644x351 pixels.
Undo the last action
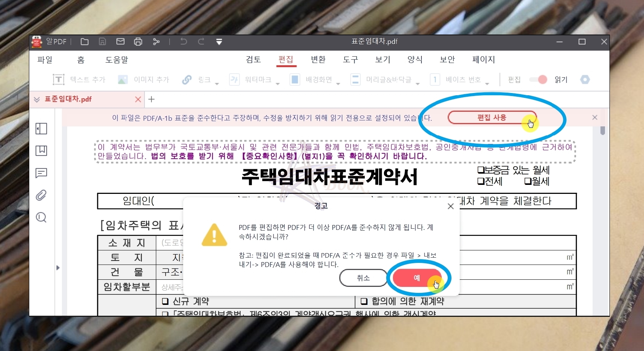point(184,42)
